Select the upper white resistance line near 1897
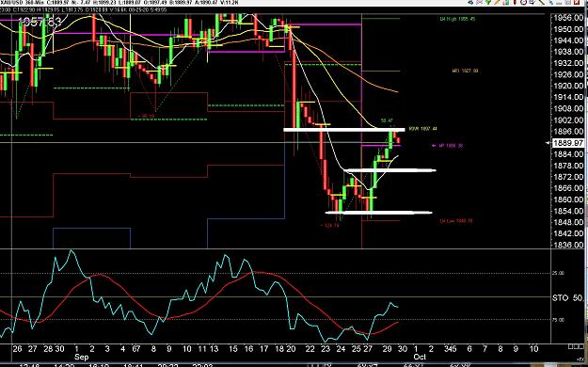 [344, 130]
